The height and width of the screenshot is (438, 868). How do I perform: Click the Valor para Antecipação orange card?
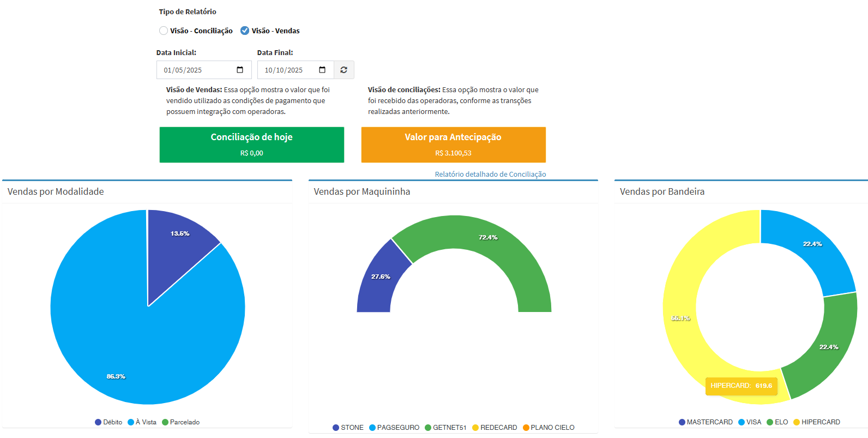click(x=453, y=145)
